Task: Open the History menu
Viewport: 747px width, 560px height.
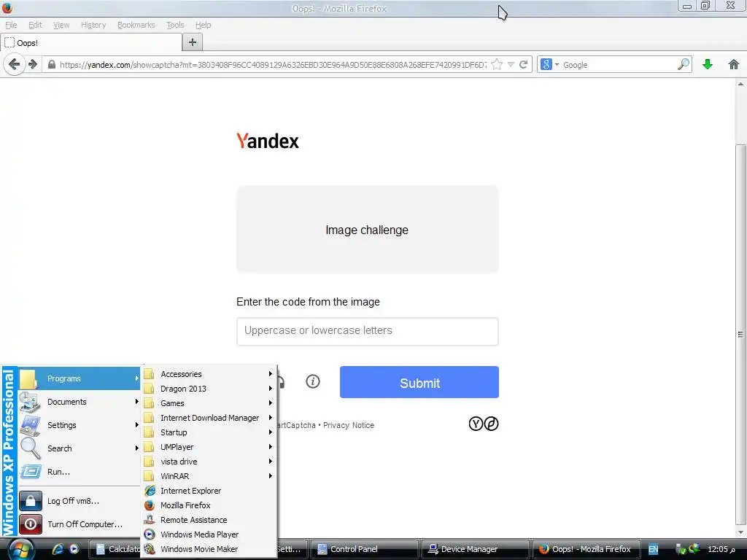Action: (x=93, y=25)
